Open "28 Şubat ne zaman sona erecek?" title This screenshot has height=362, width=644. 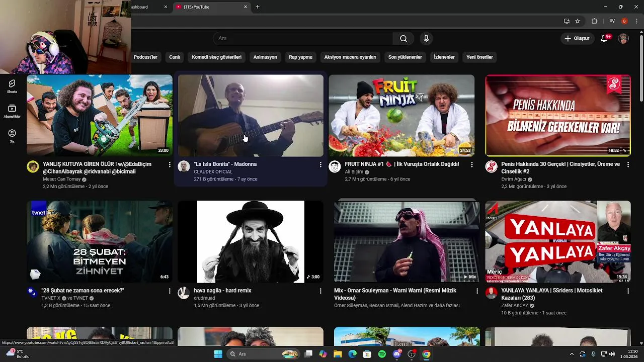[83, 291]
